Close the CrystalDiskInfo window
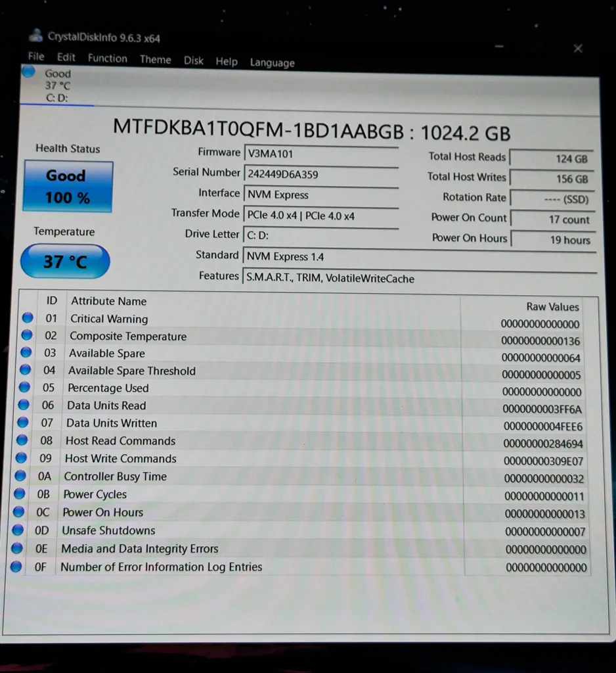Image resolution: width=616 pixels, height=673 pixels. 577,49
